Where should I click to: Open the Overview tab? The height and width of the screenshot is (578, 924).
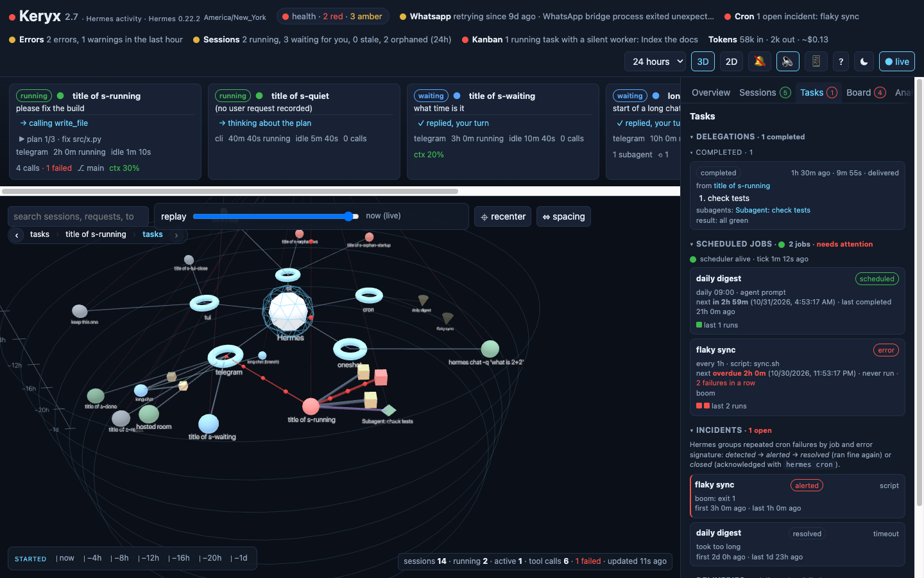pos(711,92)
